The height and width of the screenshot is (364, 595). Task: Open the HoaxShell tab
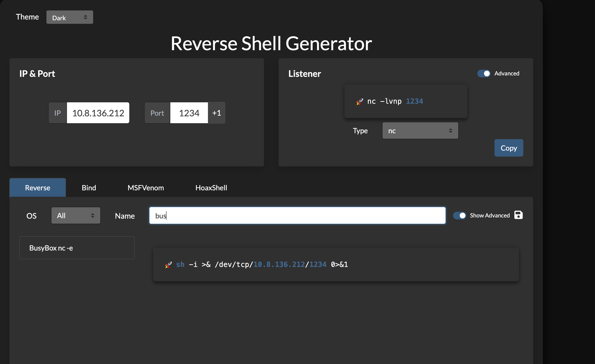(211, 188)
